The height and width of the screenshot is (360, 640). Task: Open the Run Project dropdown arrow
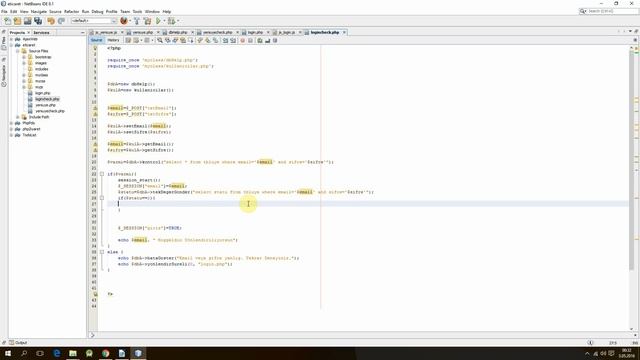pos(164,21)
